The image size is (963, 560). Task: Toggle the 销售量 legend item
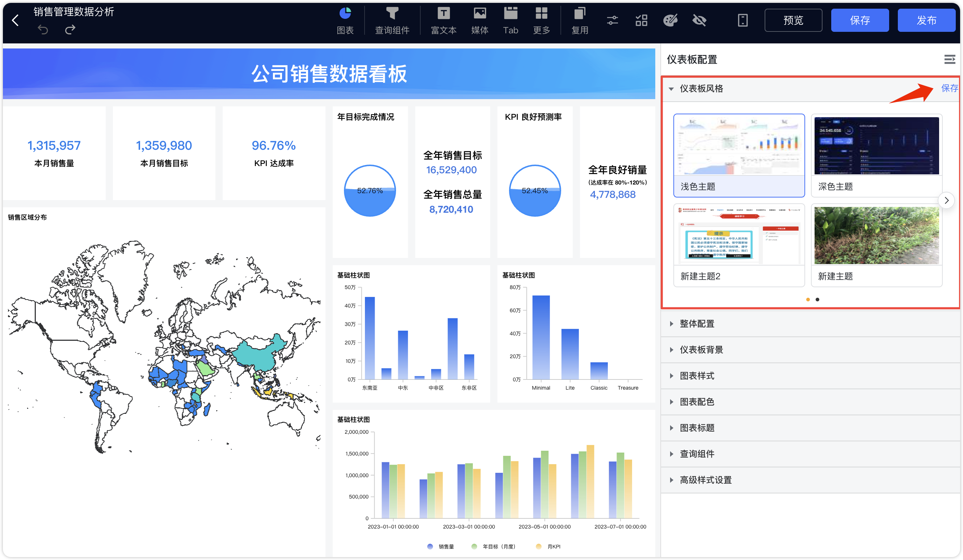coord(440,546)
